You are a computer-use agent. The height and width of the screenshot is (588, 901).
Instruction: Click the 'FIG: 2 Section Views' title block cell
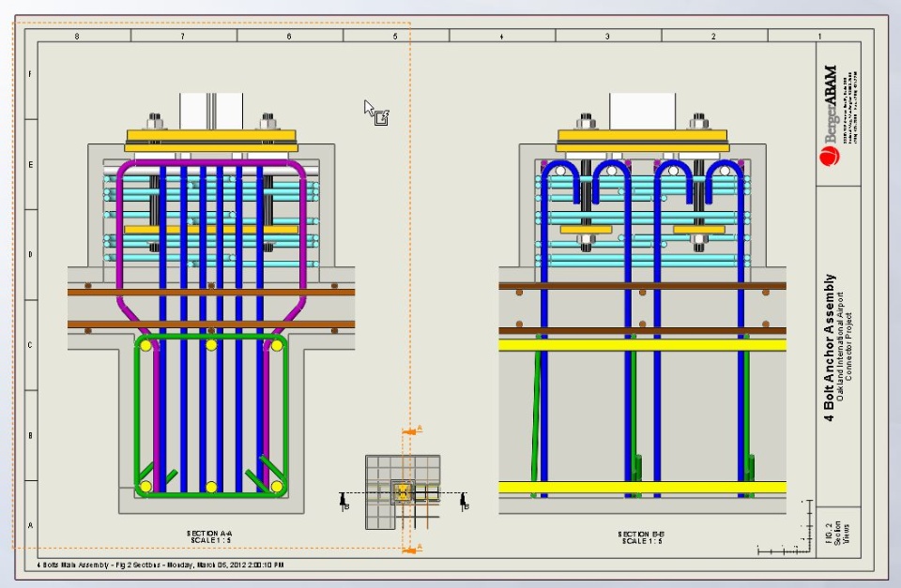coord(838,533)
